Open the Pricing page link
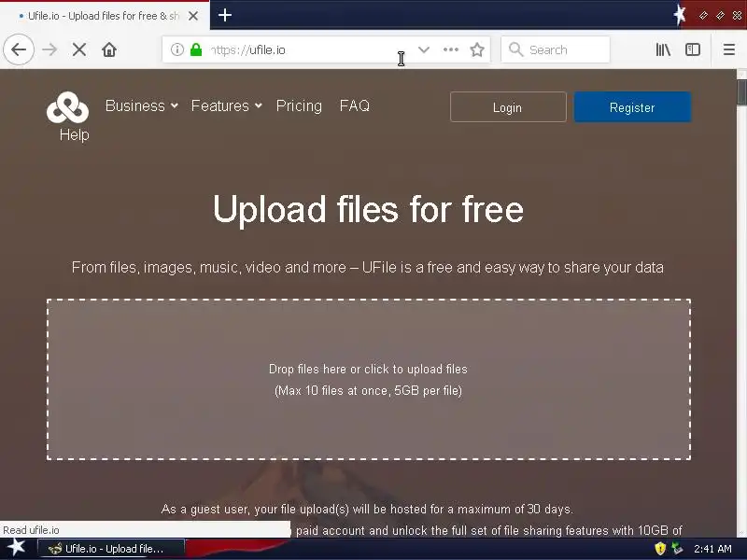747x560 pixels. tap(299, 105)
